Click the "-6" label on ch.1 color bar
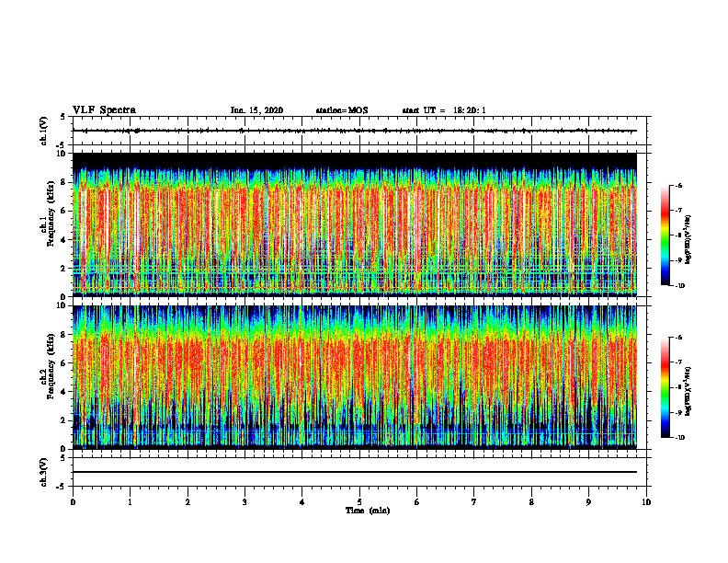The height and width of the screenshot is (563, 728). [678, 185]
